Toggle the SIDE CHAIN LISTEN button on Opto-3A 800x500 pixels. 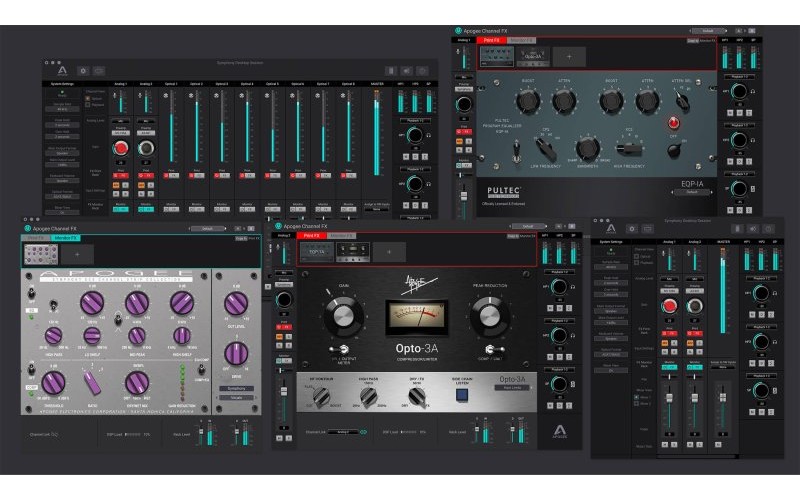(462, 394)
